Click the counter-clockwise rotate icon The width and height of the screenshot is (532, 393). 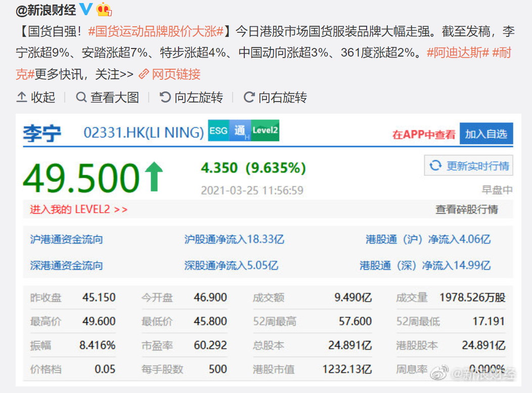(165, 97)
